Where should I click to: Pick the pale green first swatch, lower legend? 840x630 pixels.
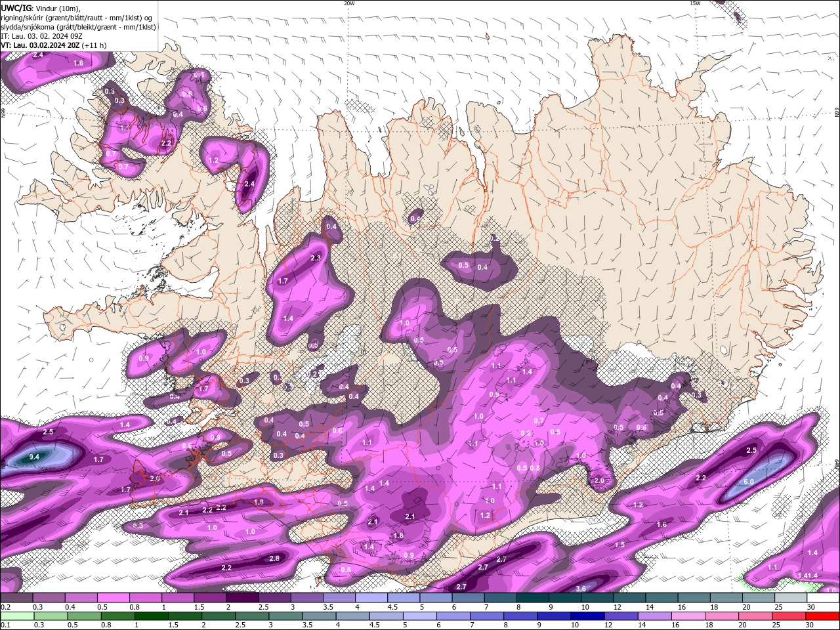pyautogui.click(x=16, y=616)
